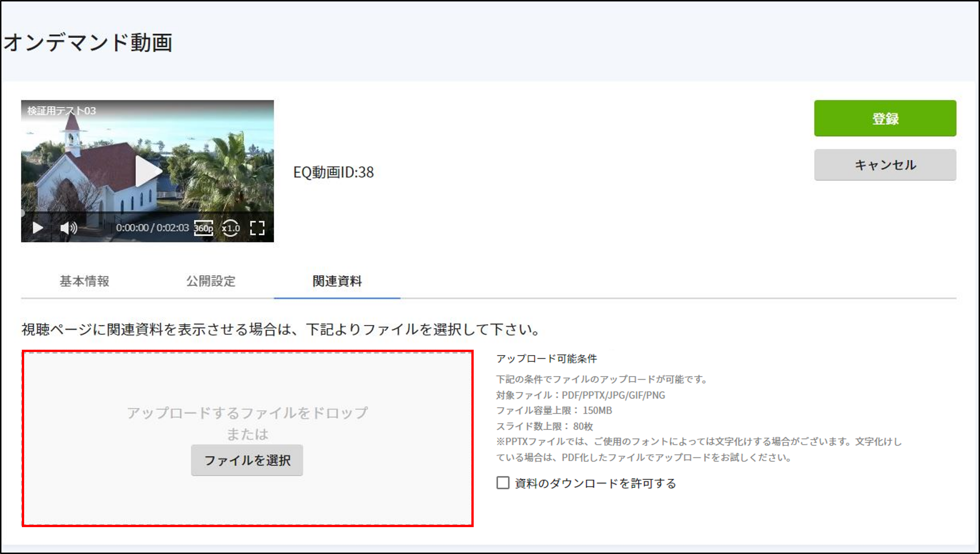Click the green 登録 button

pyautogui.click(x=885, y=118)
